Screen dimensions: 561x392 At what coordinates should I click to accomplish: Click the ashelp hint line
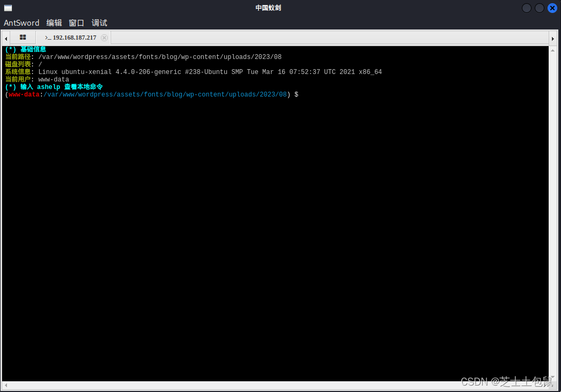click(x=54, y=87)
